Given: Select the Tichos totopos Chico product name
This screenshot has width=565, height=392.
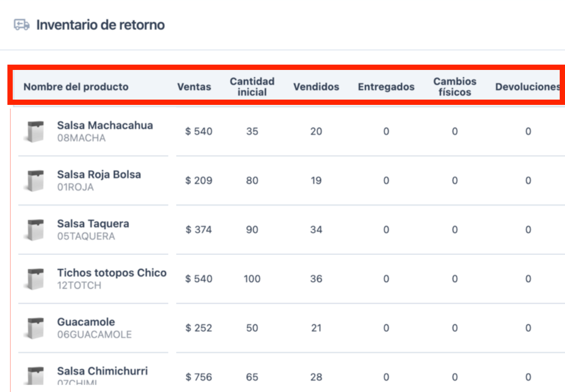Looking at the screenshot, I should (x=112, y=273).
